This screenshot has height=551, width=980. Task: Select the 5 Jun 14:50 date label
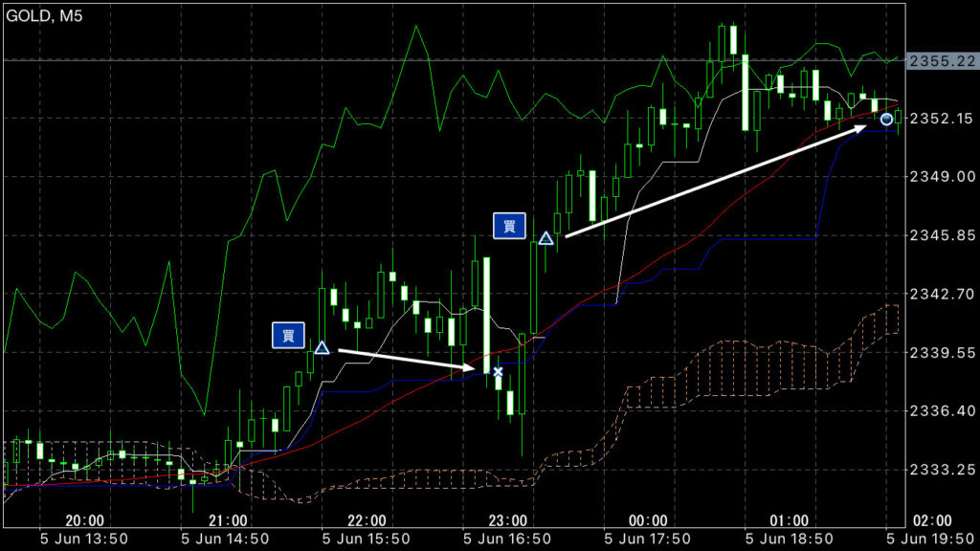pos(225,540)
